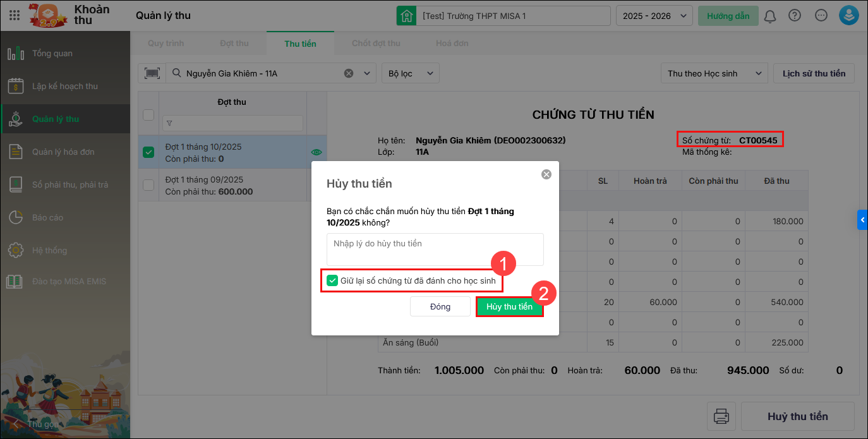The width and height of the screenshot is (868, 439).
Task: Click the Hướng dẫn button
Action: [728, 16]
